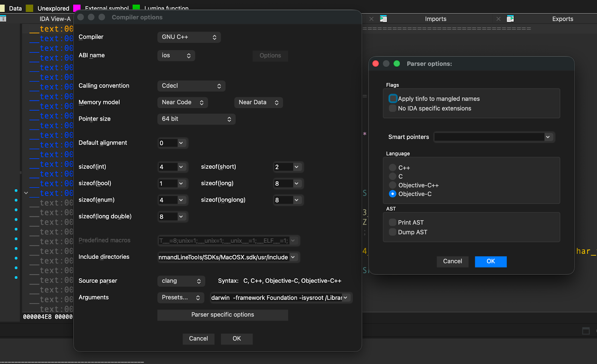The width and height of the screenshot is (597, 364).
Task: Click the Lumina function legend swatch
Action: coord(136,8)
